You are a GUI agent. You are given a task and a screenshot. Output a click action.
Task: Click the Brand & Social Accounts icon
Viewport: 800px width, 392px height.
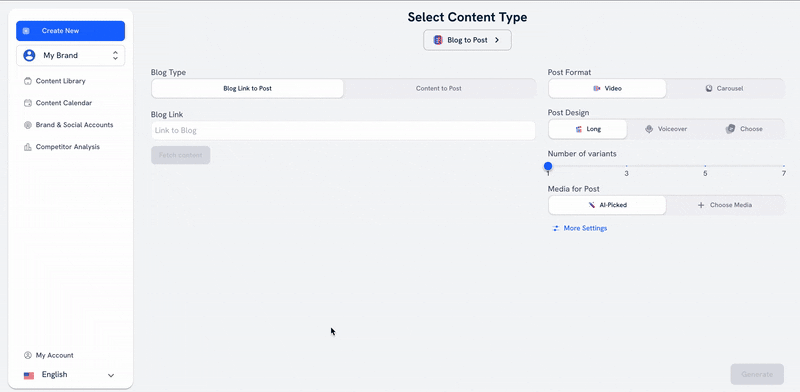[x=28, y=125]
